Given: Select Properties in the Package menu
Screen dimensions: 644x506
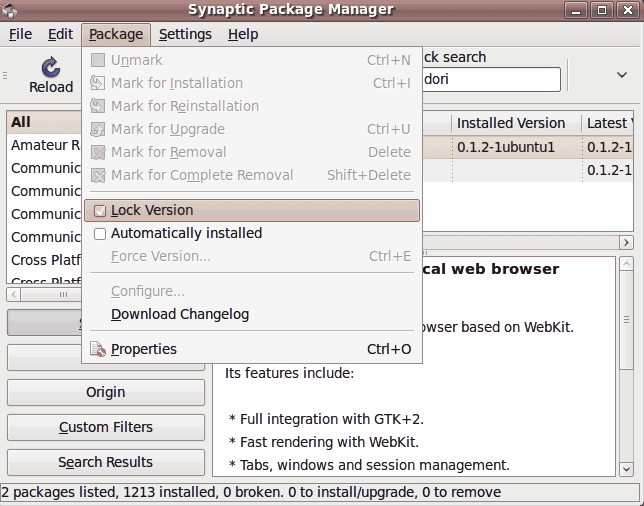Looking at the screenshot, I should [252, 349].
